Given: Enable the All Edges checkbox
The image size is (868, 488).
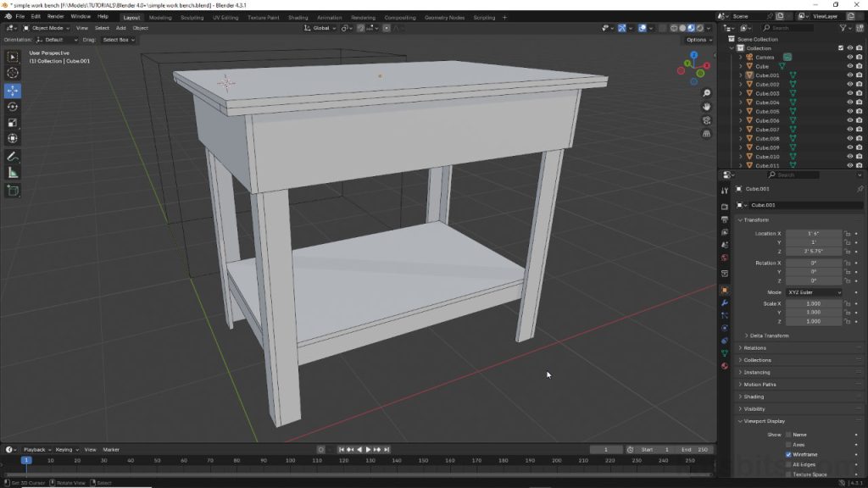Looking at the screenshot, I should coord(788,464).
